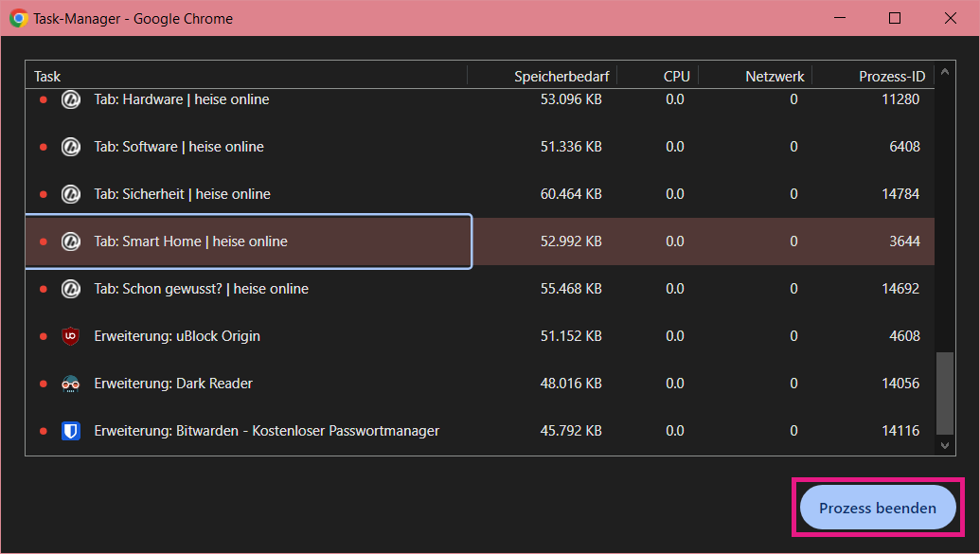This screenshot has height=554, width=980.
Task: Maximize the Task-Manager window
Action: tap(895, 18)
